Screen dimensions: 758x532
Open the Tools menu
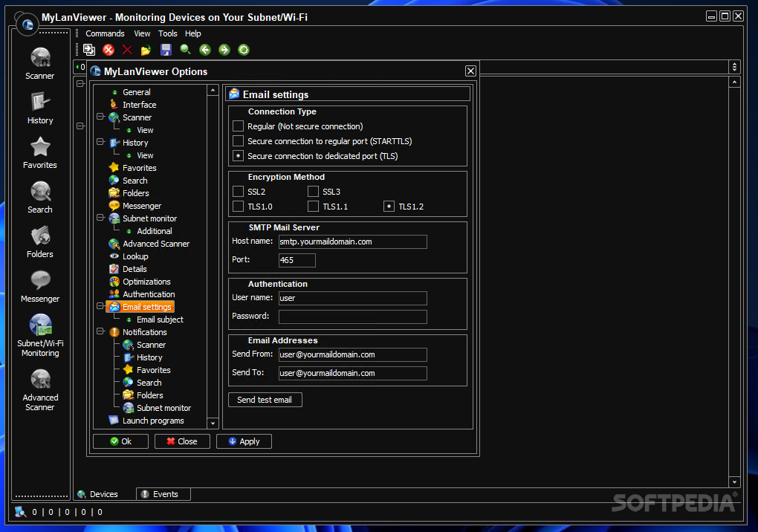pos(168,34)
